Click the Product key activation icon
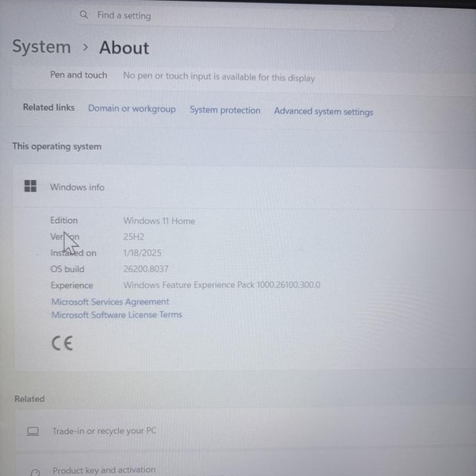This screenshot has height=476, width=476. click(35, 472)
